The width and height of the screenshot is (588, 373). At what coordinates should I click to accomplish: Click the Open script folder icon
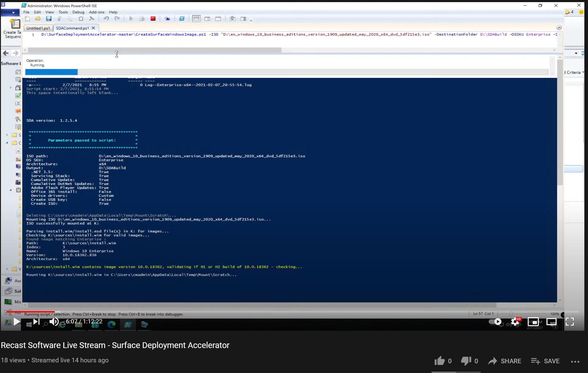[x=38, y=19]
